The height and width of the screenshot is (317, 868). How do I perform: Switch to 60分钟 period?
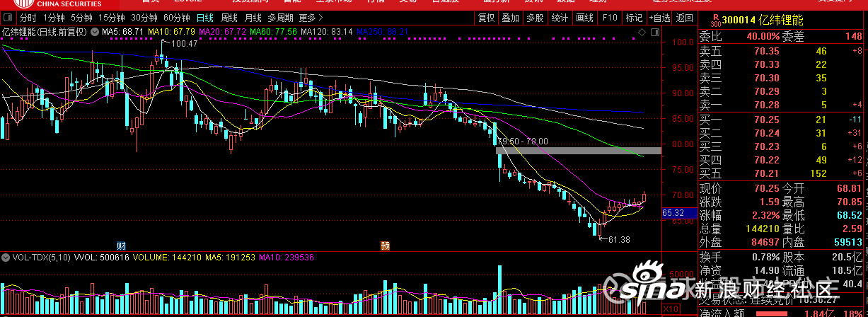[176, 18]
